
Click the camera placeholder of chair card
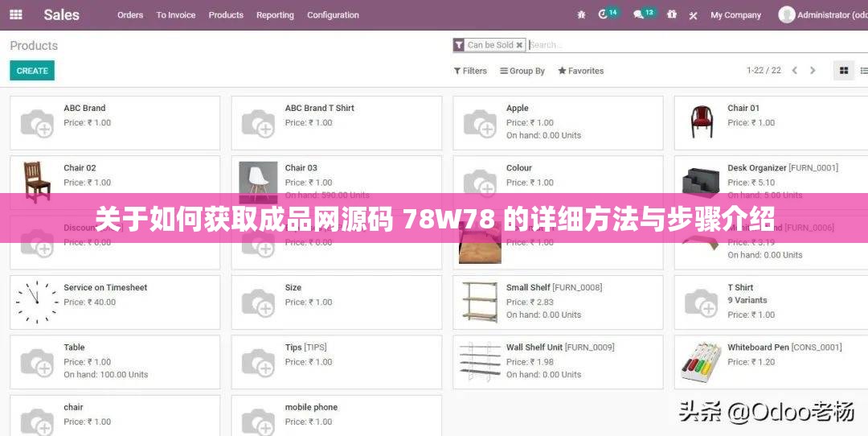(37, 421)
